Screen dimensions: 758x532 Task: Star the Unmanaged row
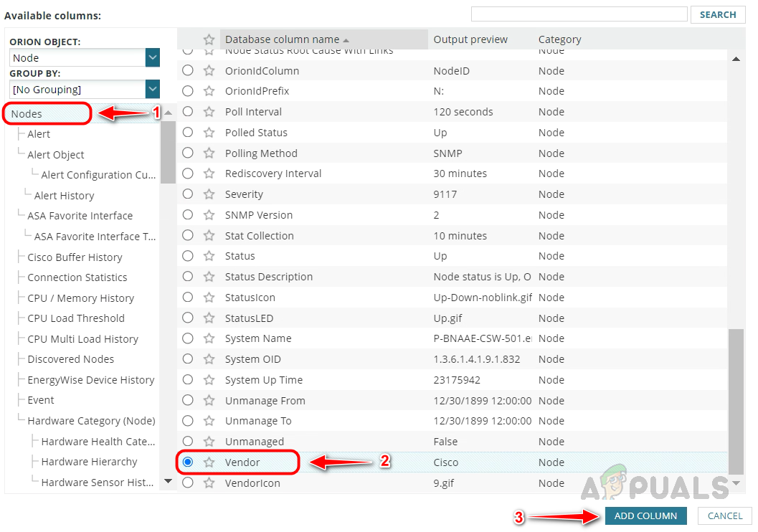[x=209, y=442]
